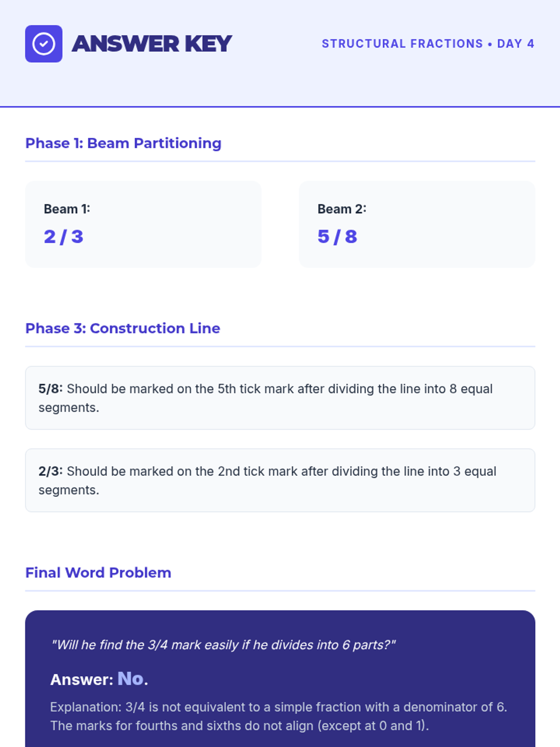
Task: Click the highlighted word No
Action: tap(130, 679)
